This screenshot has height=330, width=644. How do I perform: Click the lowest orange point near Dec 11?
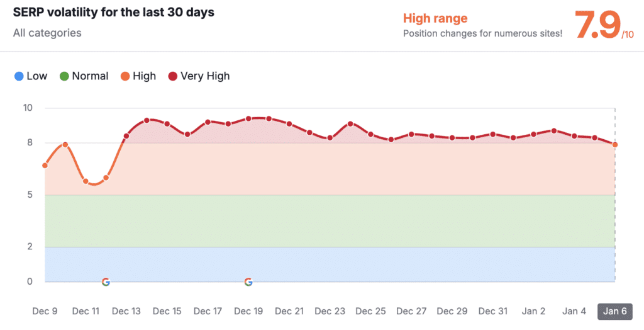coord(86,181)
